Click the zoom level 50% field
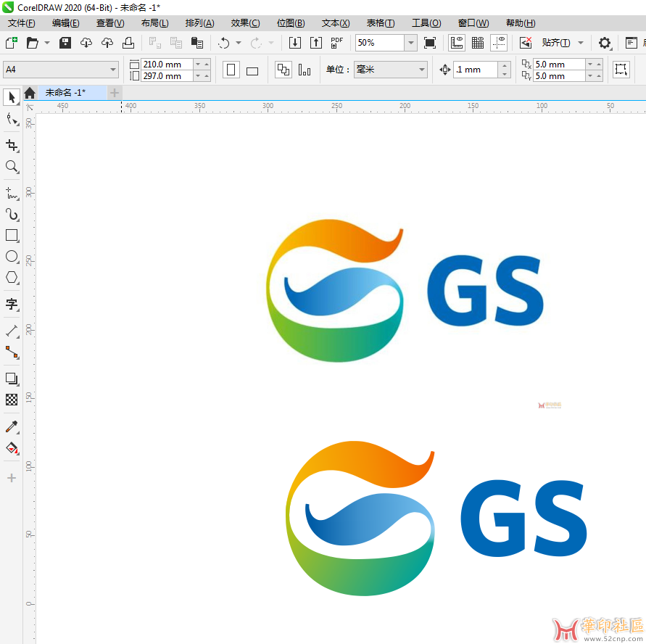Screen dimensions: 646x644 [x=380, y=43]
